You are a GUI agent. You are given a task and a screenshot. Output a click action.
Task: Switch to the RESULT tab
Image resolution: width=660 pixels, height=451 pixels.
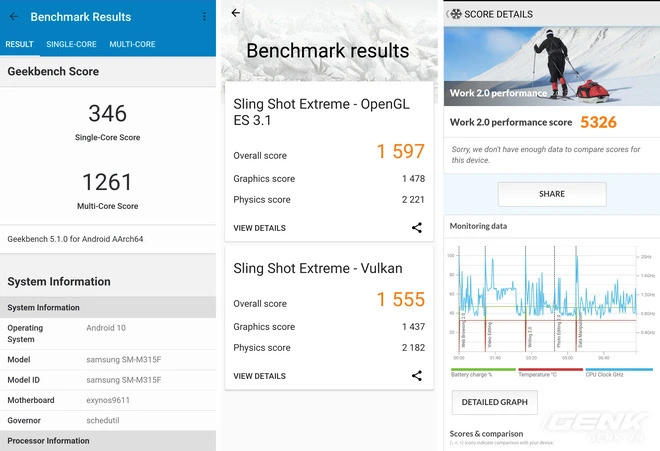pyautogui.click(x=19, y=44)
